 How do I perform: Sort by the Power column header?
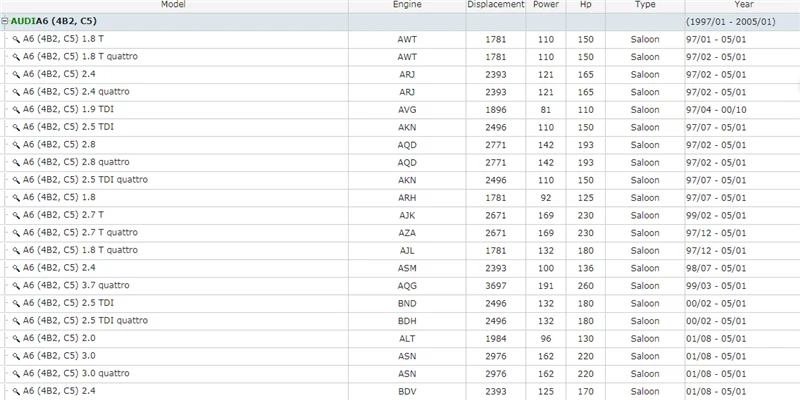pyautogui.click(x=546, y=5)
